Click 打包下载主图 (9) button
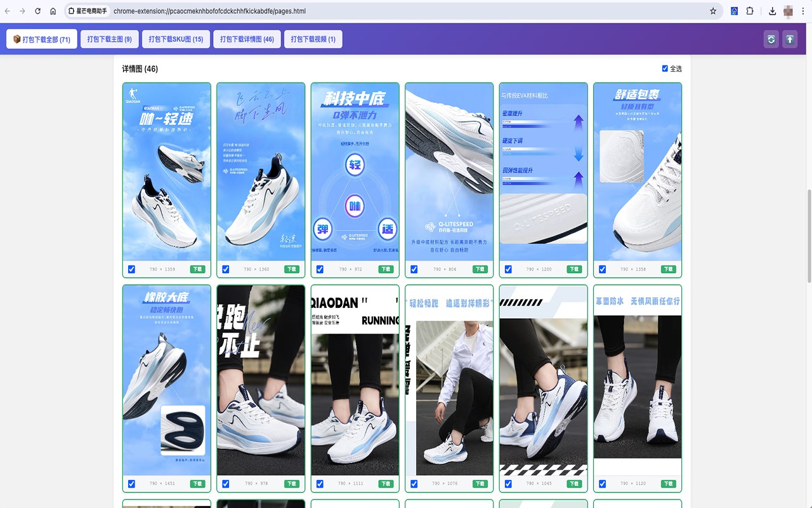Screen dimensions: 812x508 coord(110,39)
